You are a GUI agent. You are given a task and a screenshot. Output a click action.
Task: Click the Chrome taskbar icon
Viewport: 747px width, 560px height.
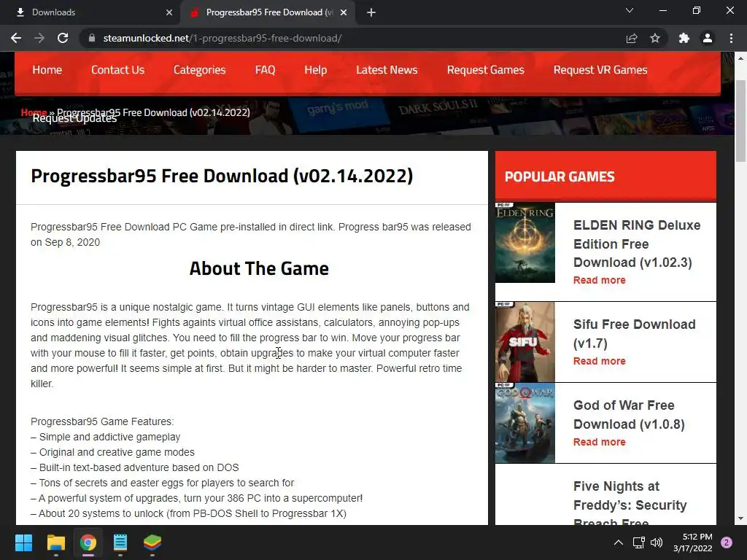pyautogui.click(x=88, y=542)
